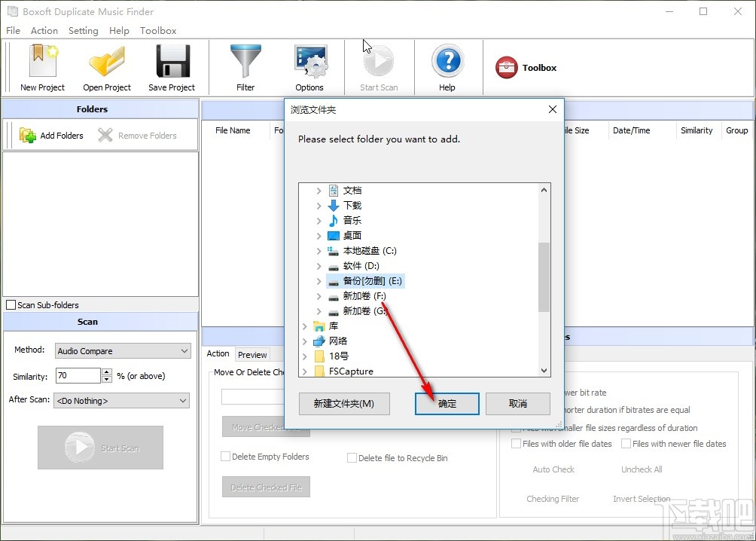Select the 18号 folder icon
The width and height of the screenshot is (756, 541).
tap(319, 356)
